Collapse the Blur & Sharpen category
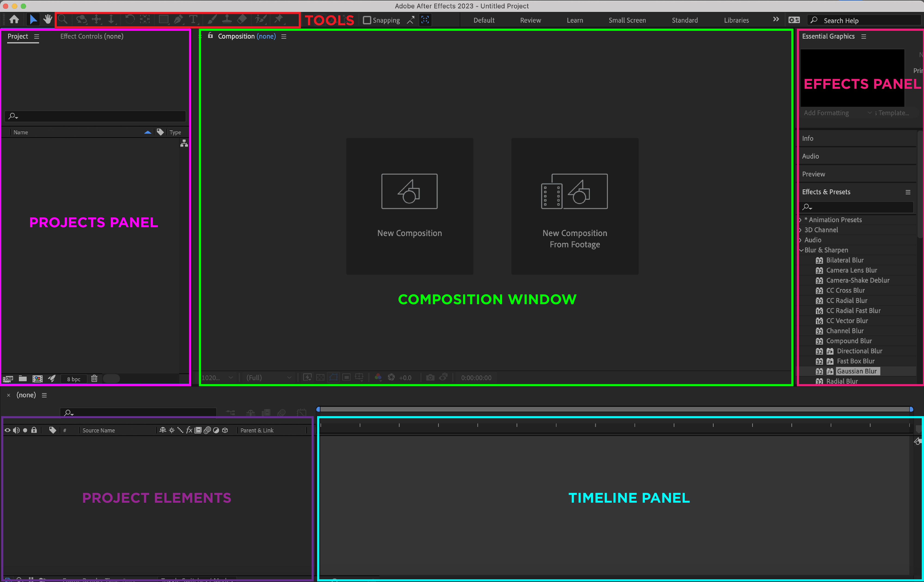 coord(801,250)
